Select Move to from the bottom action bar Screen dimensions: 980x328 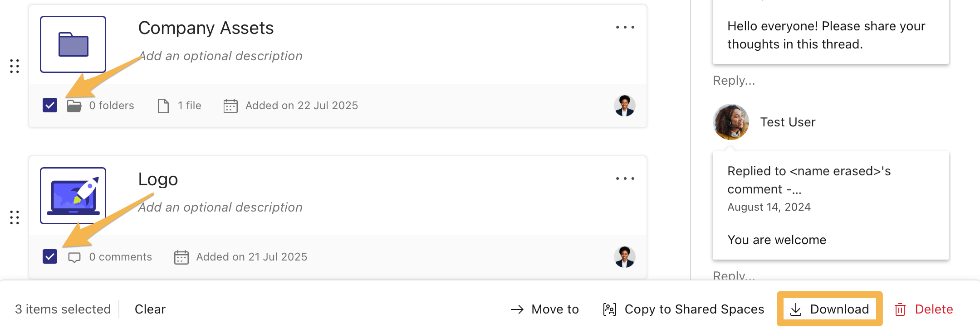[x=555, y=309]
